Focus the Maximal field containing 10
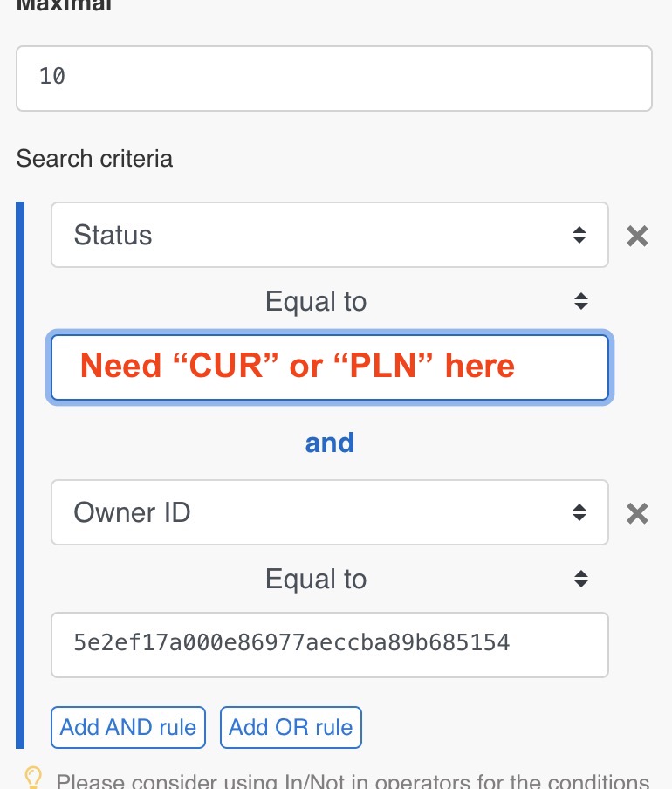 click(x=333, y=79)
